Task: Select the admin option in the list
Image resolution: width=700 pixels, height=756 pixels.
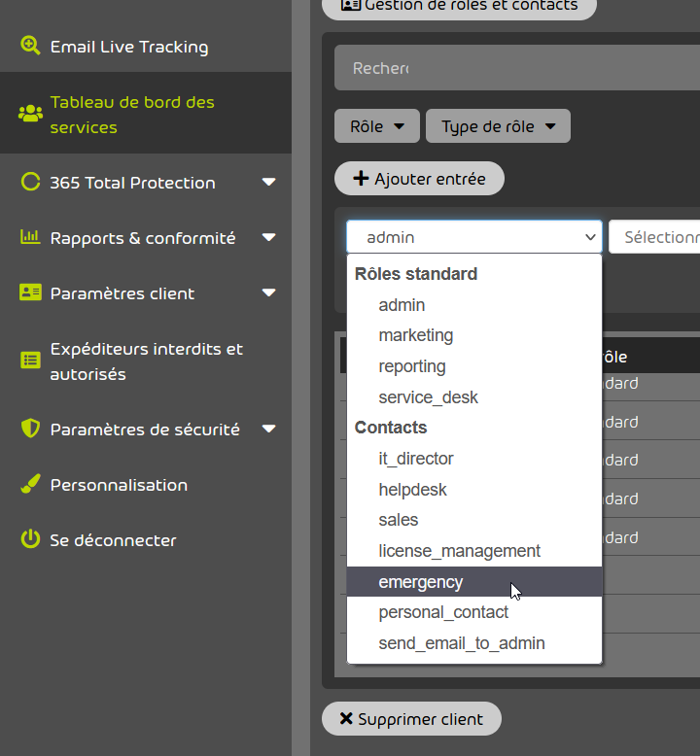Action: click(x=474, y=305)
